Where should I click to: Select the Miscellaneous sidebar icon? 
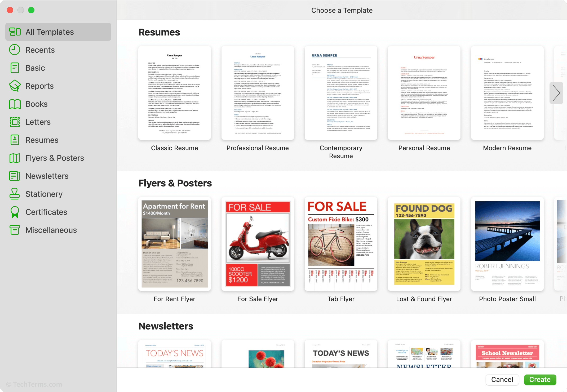tap(15, 230)
